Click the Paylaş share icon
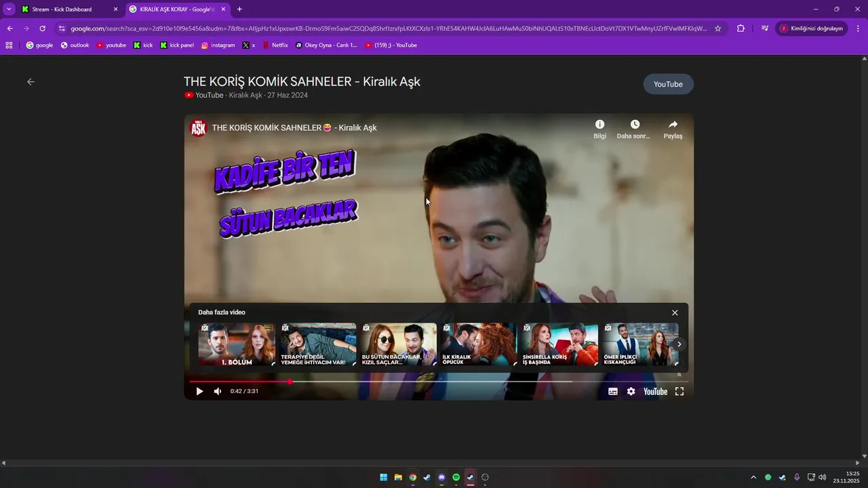868x488 pixels. click(673, 129)
